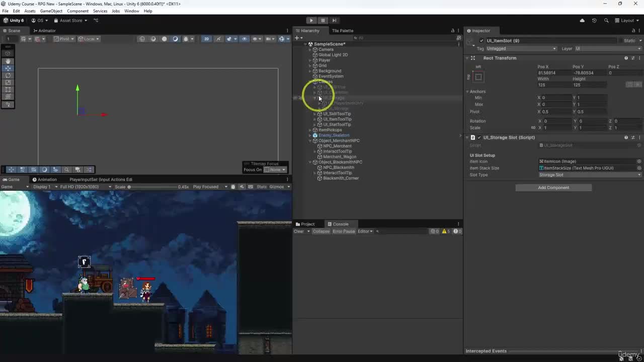Select the Rotate tool in Scene toolbar
Viewport: 644px width, 362px height.
[8, 75]
